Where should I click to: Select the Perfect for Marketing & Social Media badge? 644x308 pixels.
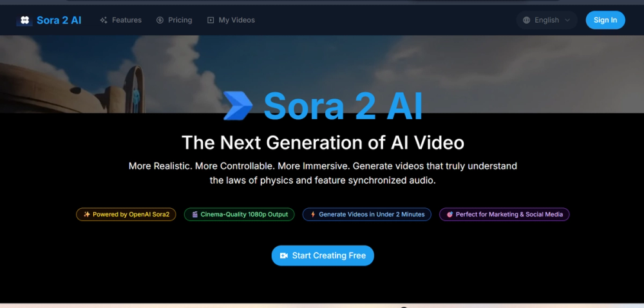pyautogui.click(x=504, y=215)
